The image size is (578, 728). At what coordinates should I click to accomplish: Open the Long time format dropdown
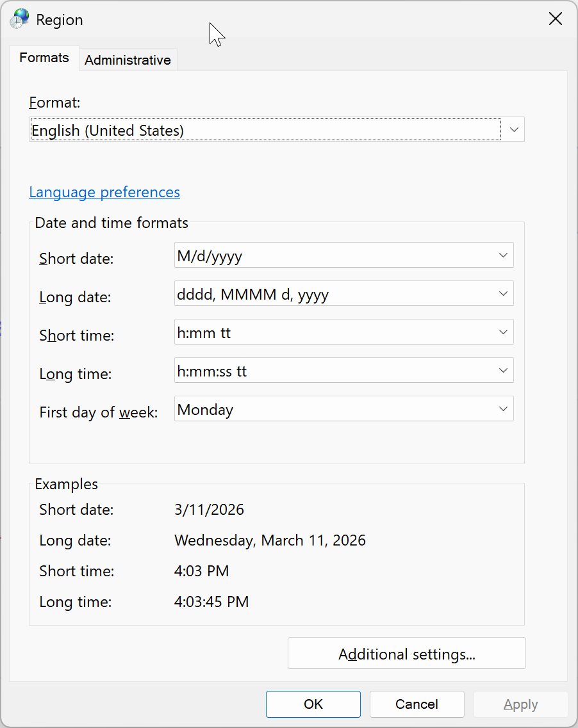343,371
